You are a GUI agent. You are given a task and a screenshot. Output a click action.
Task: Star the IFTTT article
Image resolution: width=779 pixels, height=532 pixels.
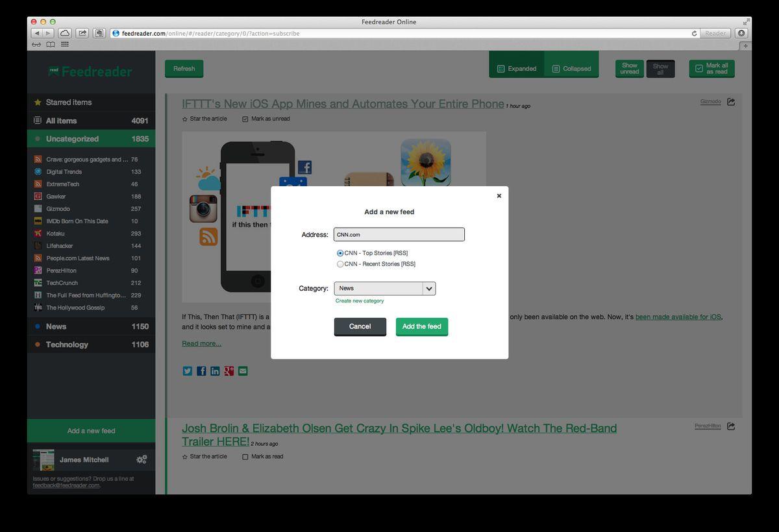[x=185, y=119]
